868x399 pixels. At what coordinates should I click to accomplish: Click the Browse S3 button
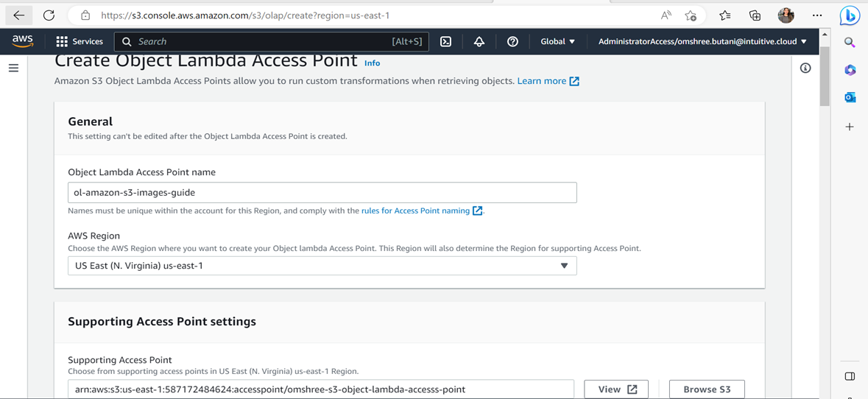click(x=706, y=389)
